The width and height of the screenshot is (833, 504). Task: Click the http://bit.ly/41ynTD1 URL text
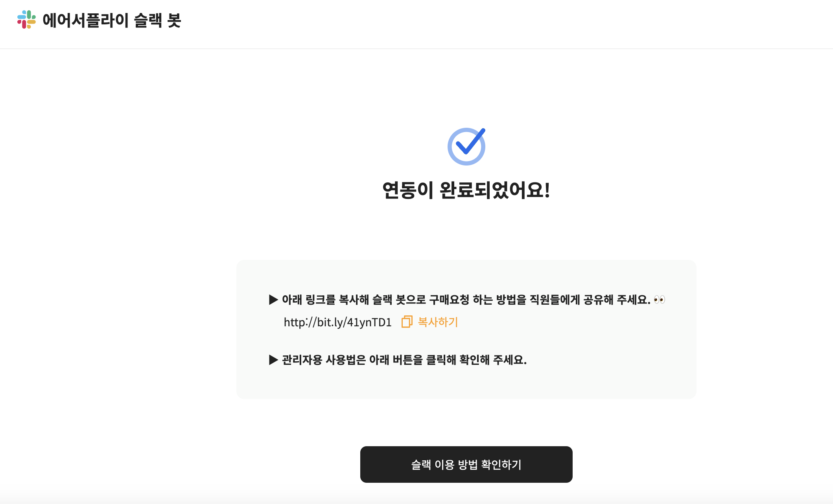tap(337, 322)
